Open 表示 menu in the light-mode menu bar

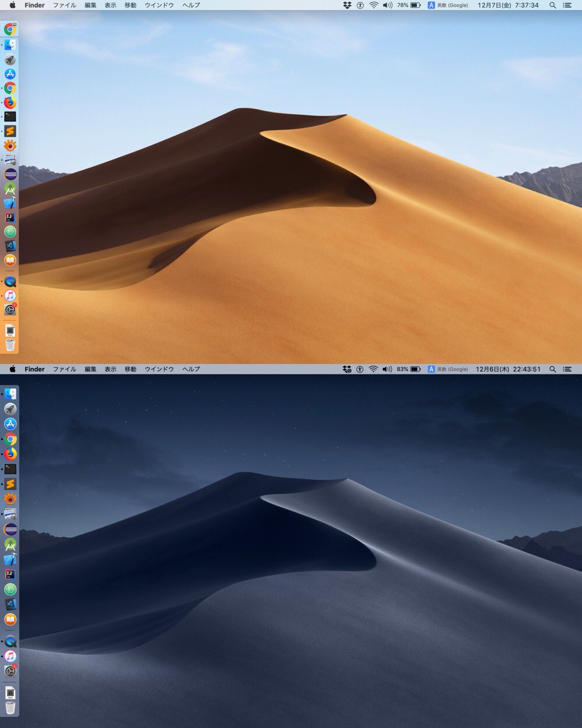pos(111,5)
